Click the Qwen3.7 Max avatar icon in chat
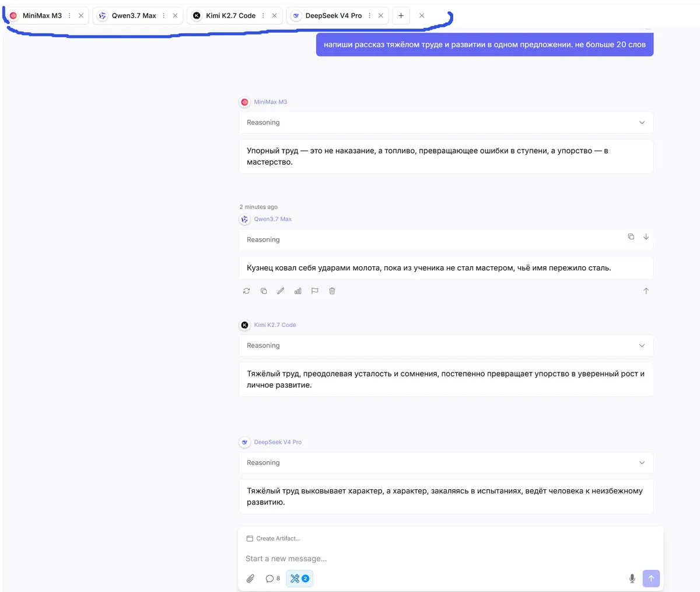The image size is (700, 592). [244, 220]
